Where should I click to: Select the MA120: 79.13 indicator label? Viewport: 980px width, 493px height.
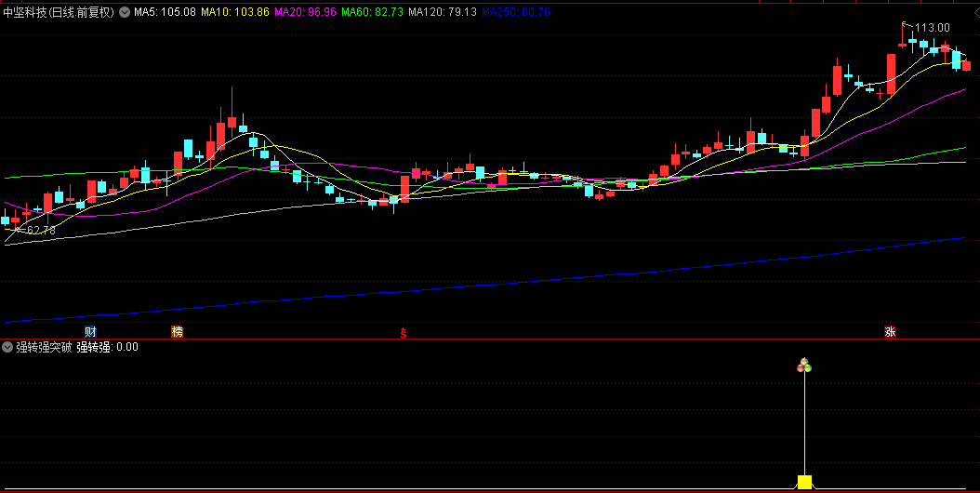[443, 12]
